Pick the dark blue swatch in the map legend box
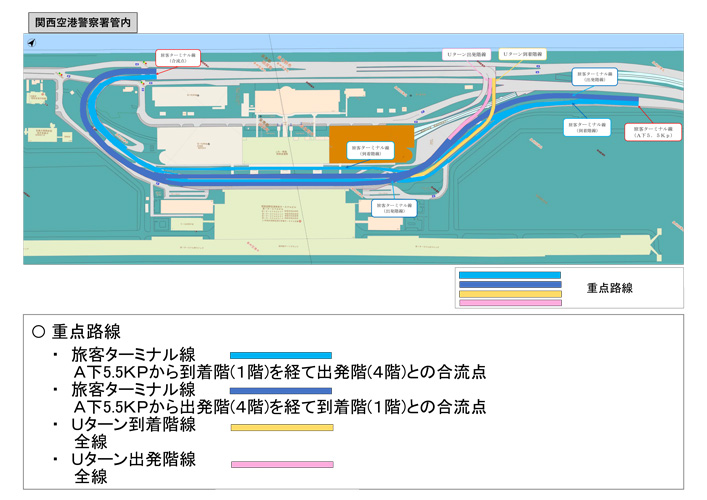 (510, 284)
